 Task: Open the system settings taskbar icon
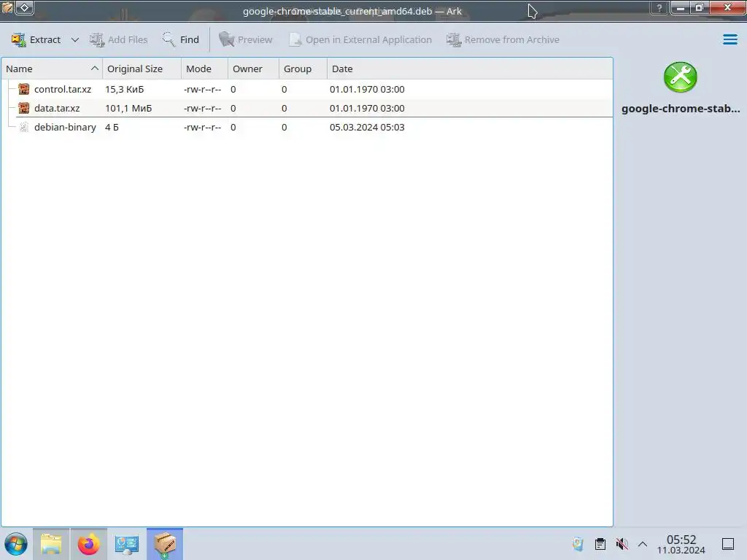click(127, 544)
